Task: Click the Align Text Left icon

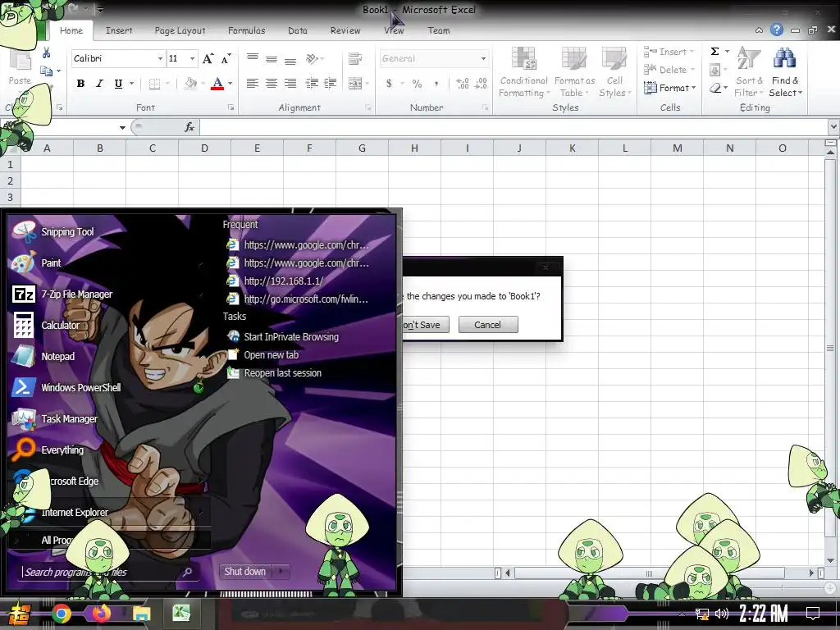Action: (x=253, y=83)
